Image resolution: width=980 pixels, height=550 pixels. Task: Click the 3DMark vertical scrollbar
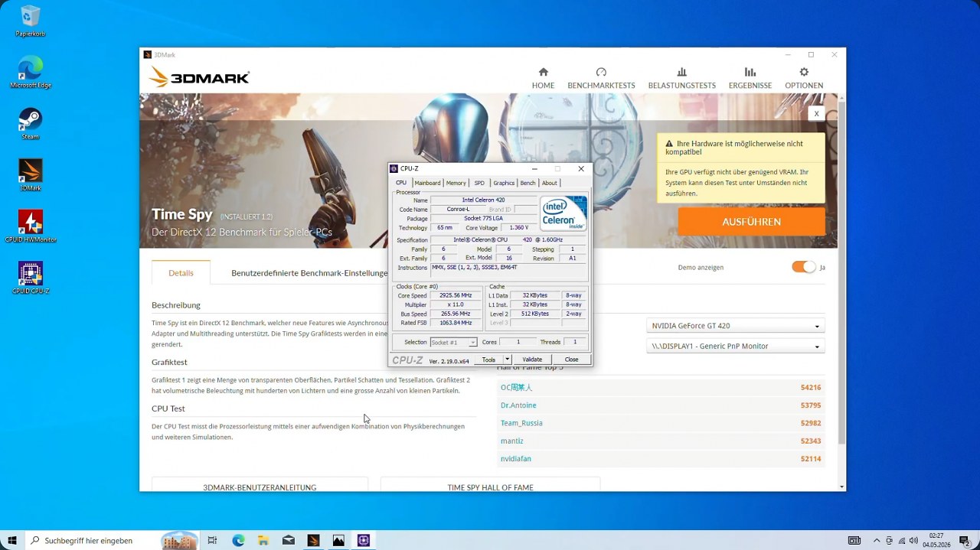pos(842,272)
